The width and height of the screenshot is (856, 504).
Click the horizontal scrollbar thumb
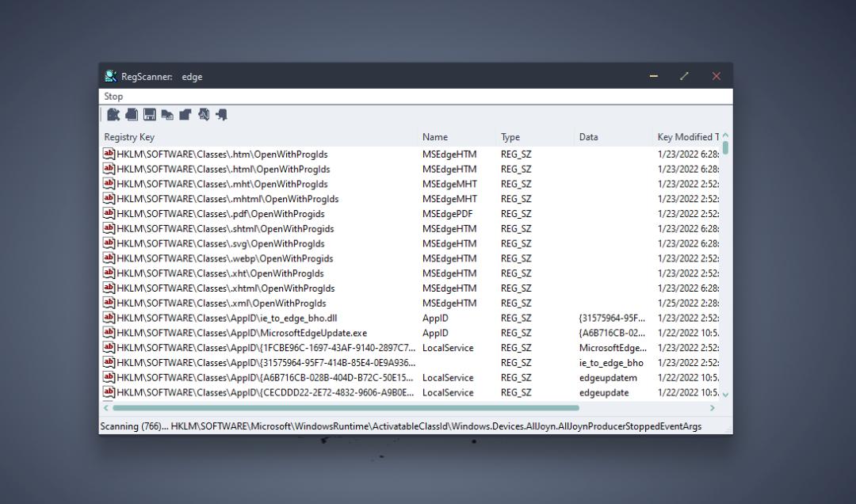[346, 408]
